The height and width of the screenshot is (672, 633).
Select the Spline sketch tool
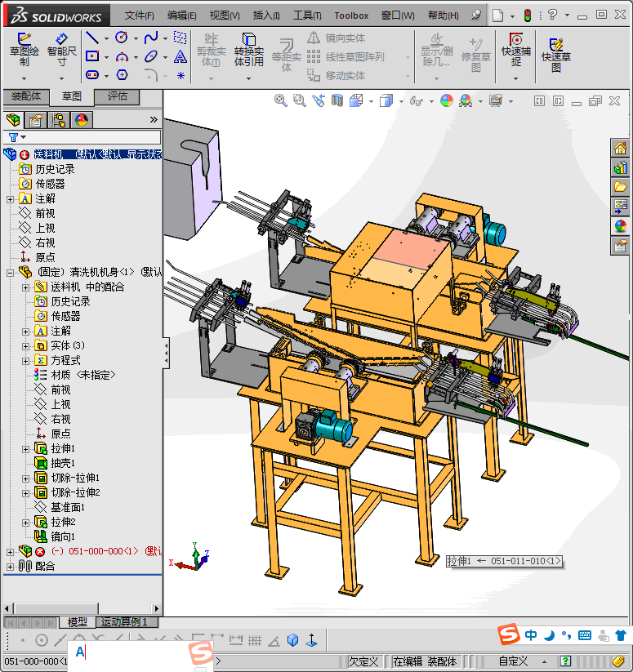click(151, 38)
